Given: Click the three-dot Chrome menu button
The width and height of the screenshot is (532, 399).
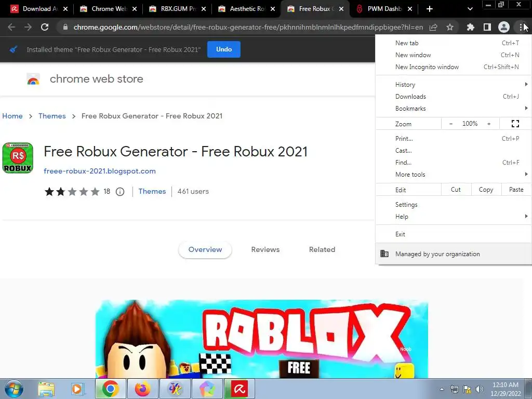Looking at the screenshot, I should coord(521,27).
